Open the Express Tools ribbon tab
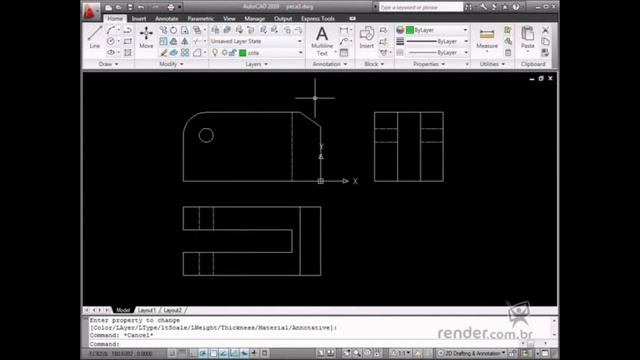Screen dimensions: 640x360 coord(318,19)
